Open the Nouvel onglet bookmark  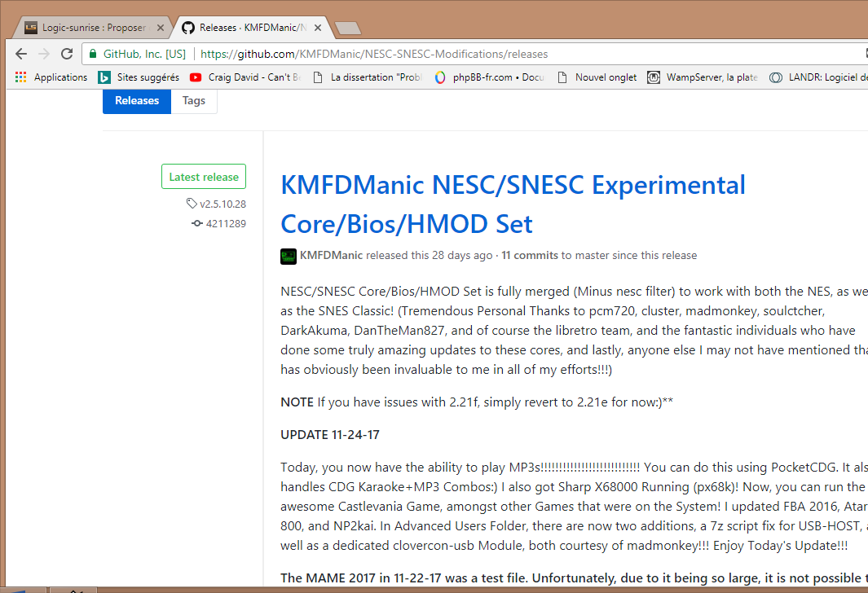597,77
